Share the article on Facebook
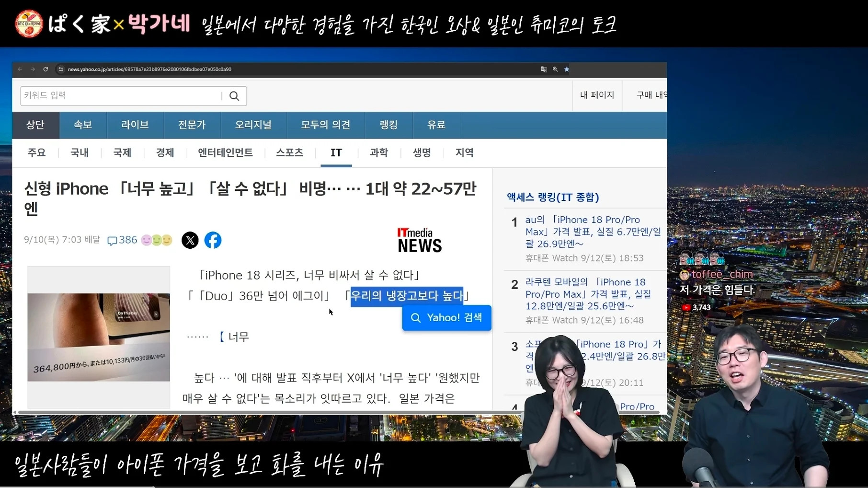Screen dimensions: 868x488 click(x=213, y=240)
